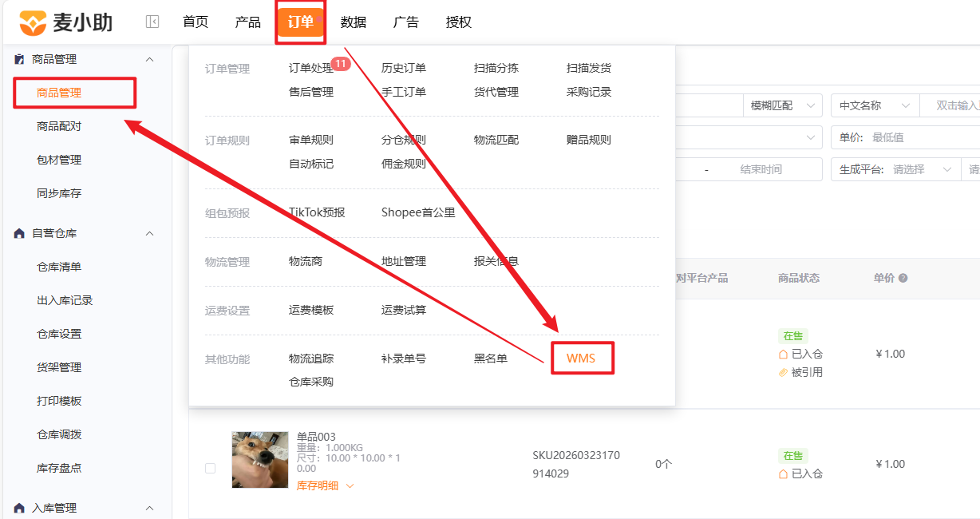Open the 产品 top menu
This screenshot has height=519, width=980.
248,22
